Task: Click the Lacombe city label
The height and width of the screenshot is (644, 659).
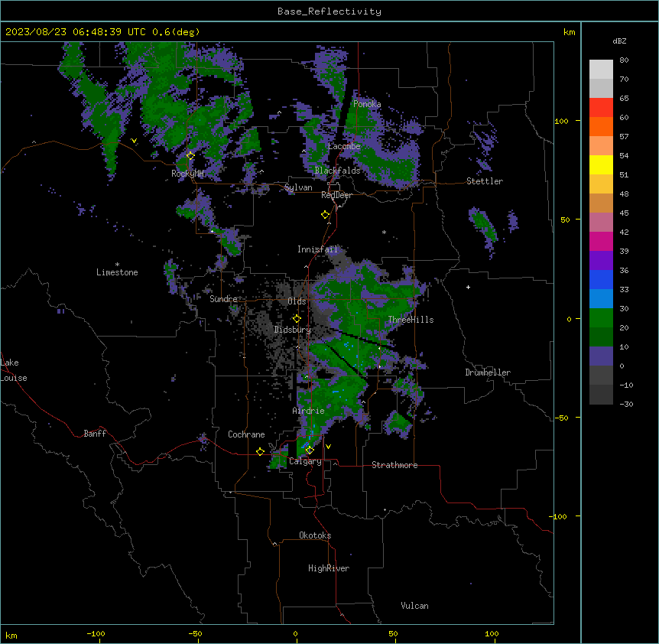Action: coord(344,146)
